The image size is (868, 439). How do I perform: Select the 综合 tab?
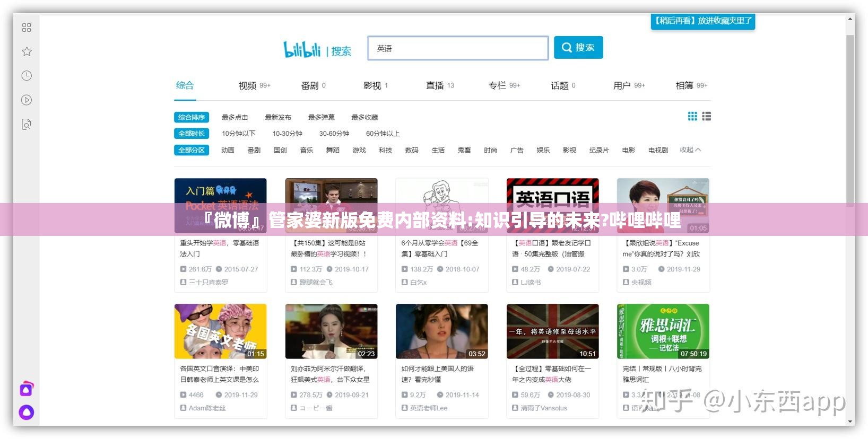point(185,85)
